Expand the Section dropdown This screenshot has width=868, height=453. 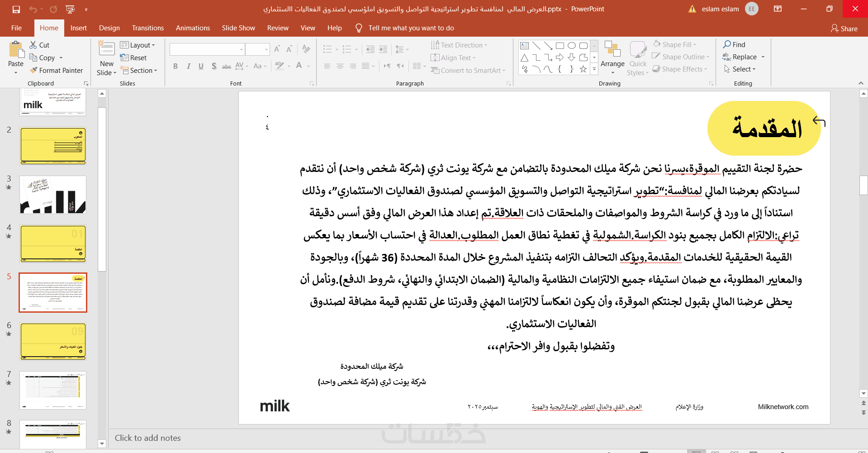(139, 70)
